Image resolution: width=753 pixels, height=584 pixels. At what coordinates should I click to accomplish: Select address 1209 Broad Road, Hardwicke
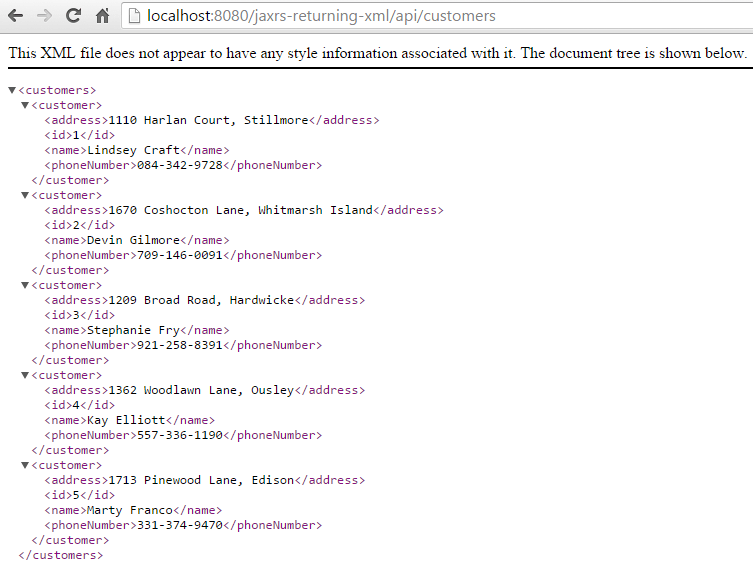(x=201, y=300)
